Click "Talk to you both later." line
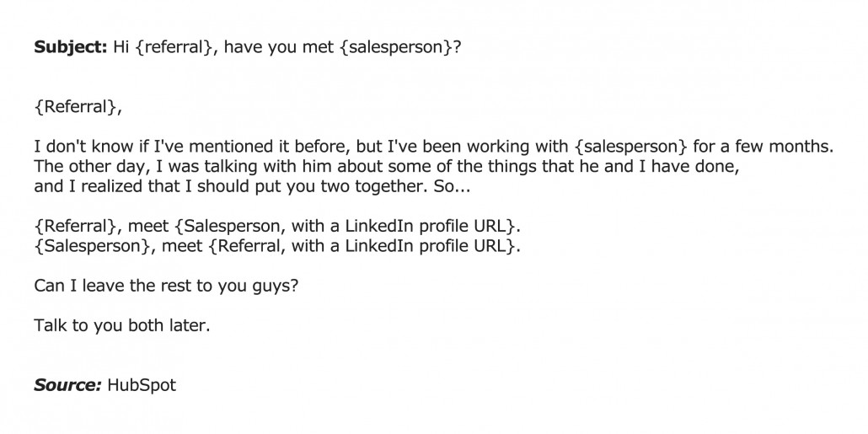This screenshot has width=868, height=434. pos(122,325)
